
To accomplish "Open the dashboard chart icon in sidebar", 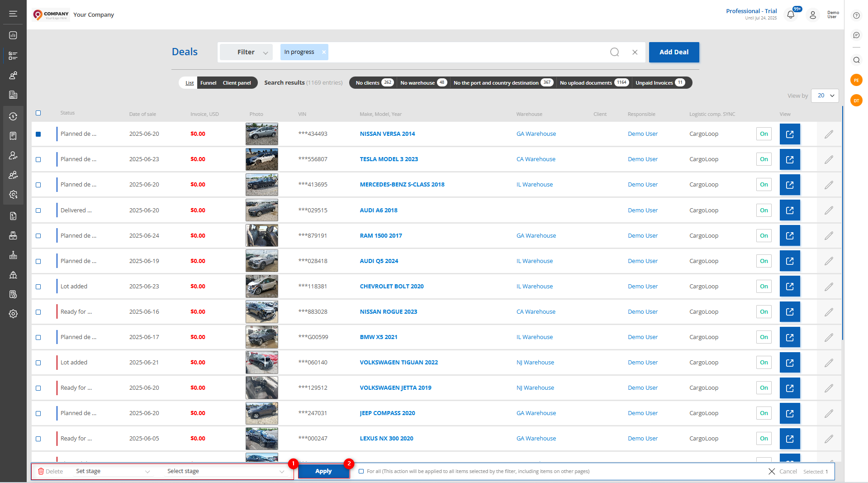I will point(13,35).
